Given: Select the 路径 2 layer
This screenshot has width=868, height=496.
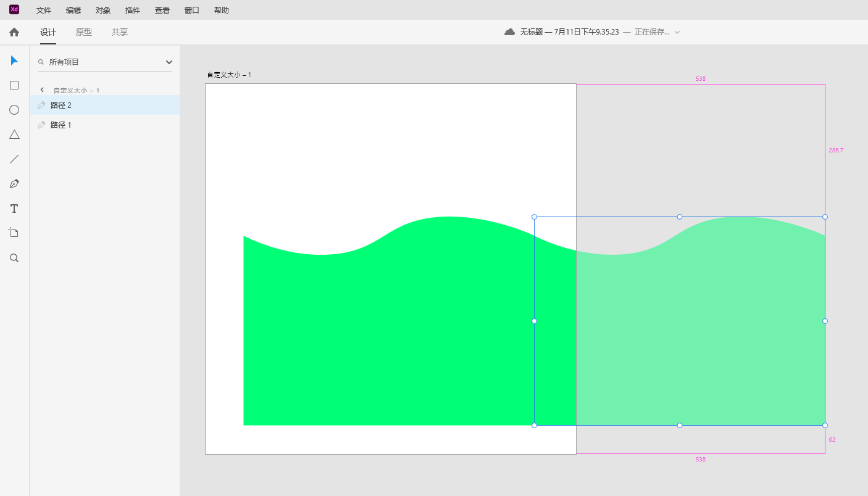Looking at the screenshot, I should click(x=105, y=105).
